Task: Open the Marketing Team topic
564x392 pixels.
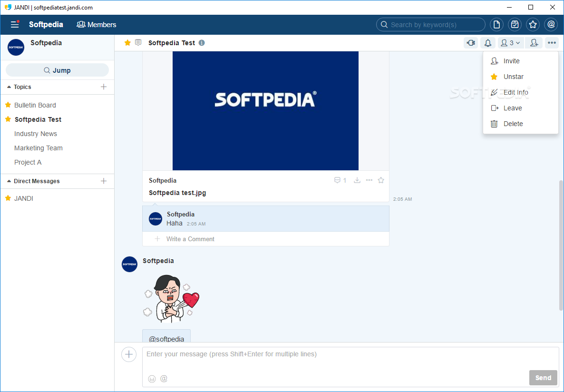Action: tap(38, 148)
